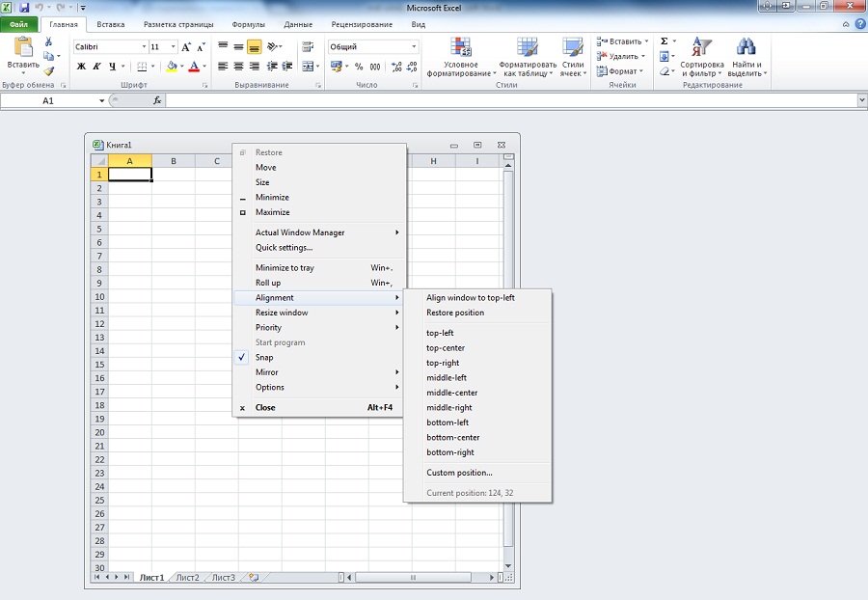Click the insert new worksheet tab icon

pos(254,577)
